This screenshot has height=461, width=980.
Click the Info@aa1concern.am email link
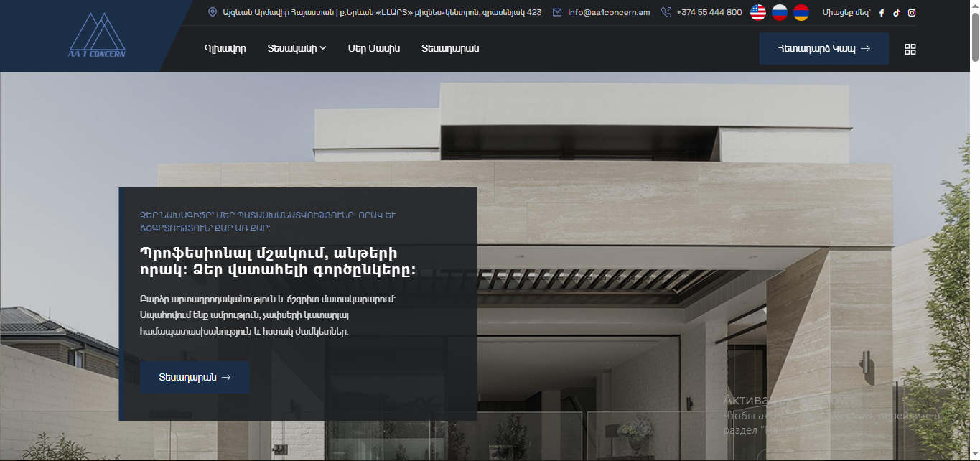click(x=609, y=12)
